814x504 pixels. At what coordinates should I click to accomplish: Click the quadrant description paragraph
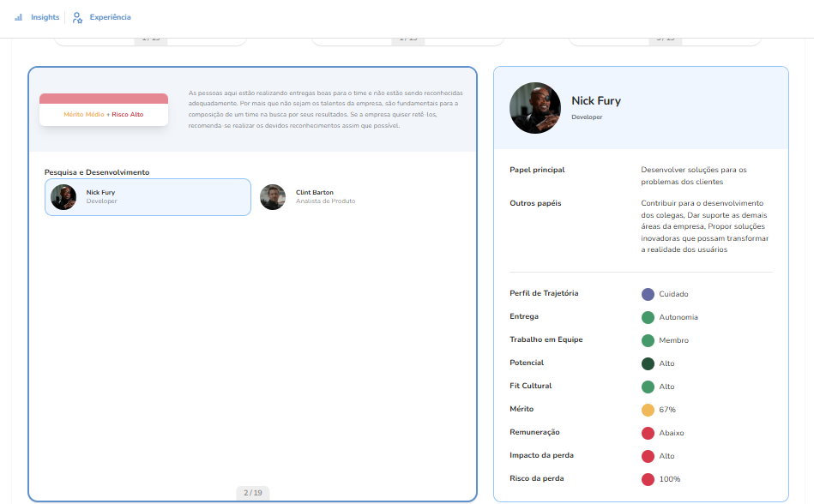(x=325, y=109)
